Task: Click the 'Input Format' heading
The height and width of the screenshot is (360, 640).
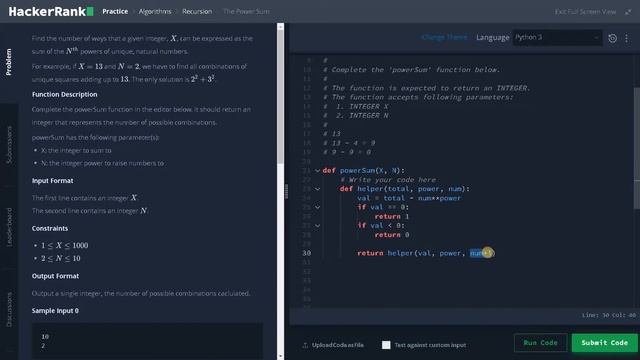Action: [53, 180]
